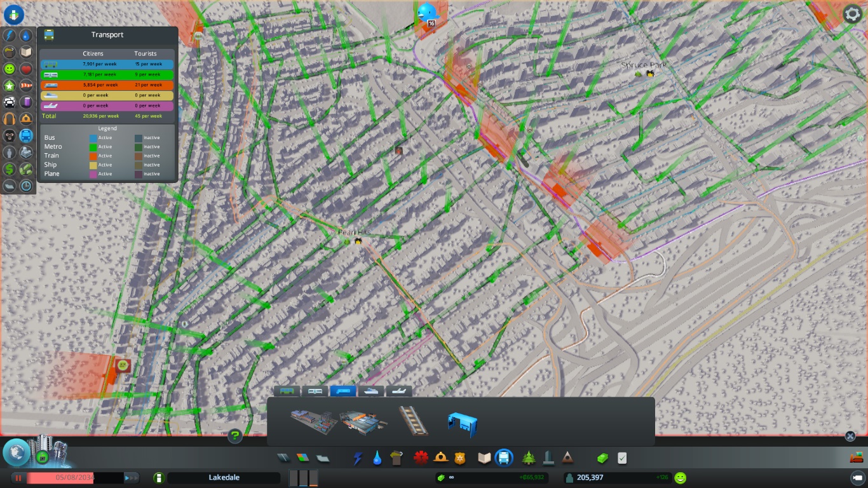Open the Healthcare red cross menu

421,457
